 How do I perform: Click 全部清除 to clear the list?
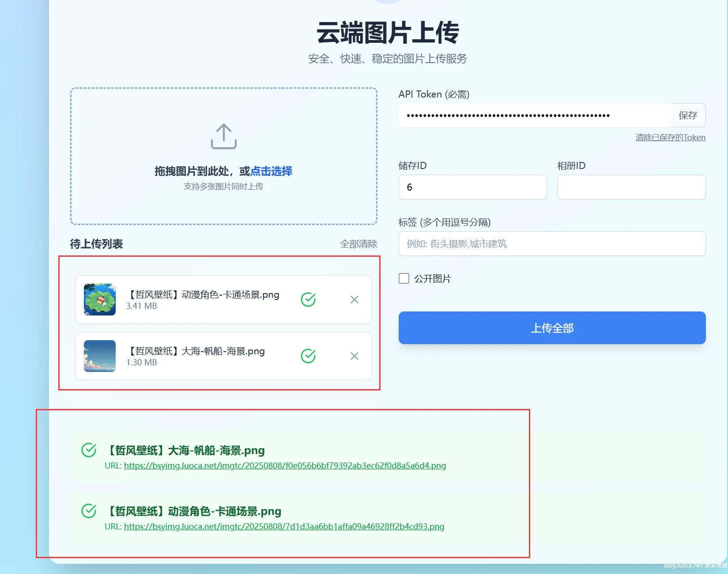(358, 244)
